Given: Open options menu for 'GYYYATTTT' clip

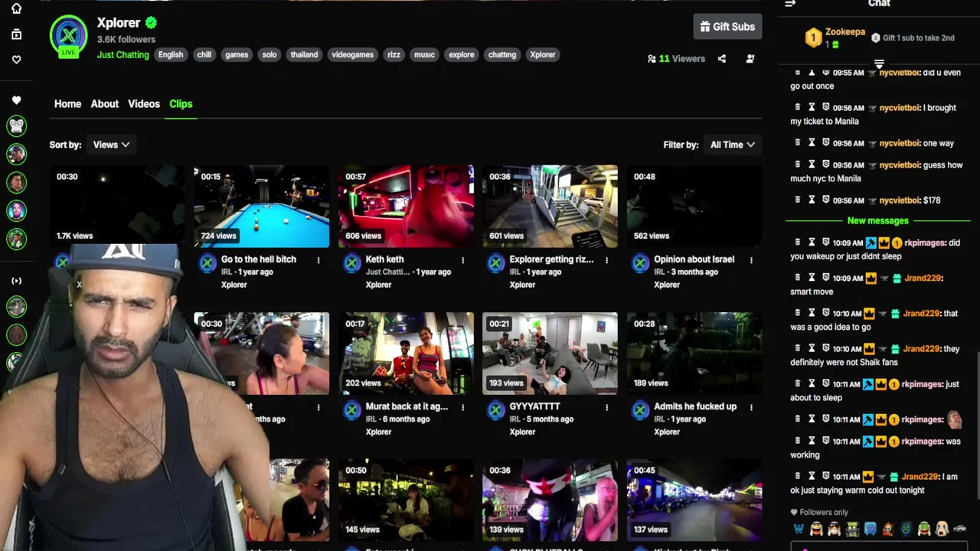Looking at the screenshot, I should (x=606, y=407).
